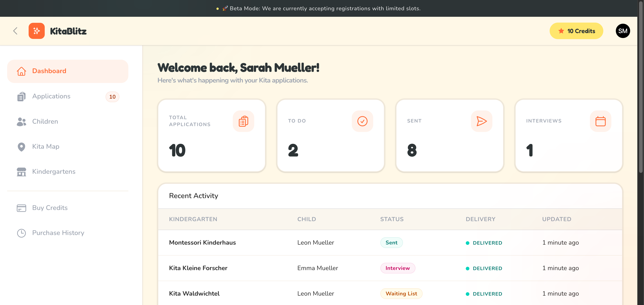Click the map pin icon beside Kita Map
This screenshot has height=305, width=644.
click(x=21, y=147)
